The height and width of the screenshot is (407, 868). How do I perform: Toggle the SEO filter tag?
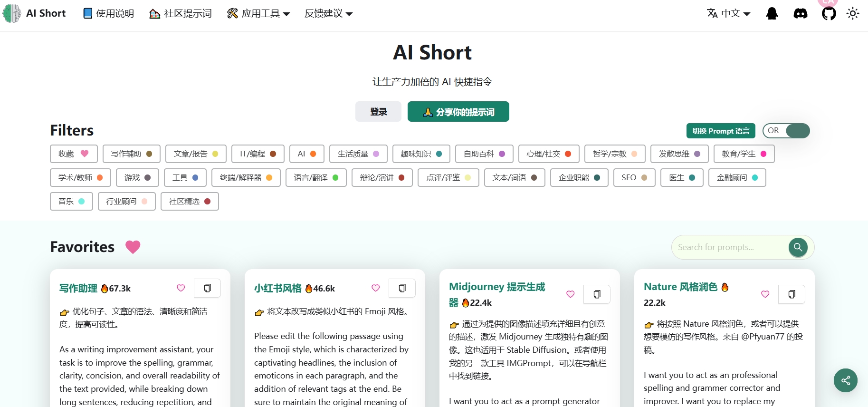(x=634, y=178)
